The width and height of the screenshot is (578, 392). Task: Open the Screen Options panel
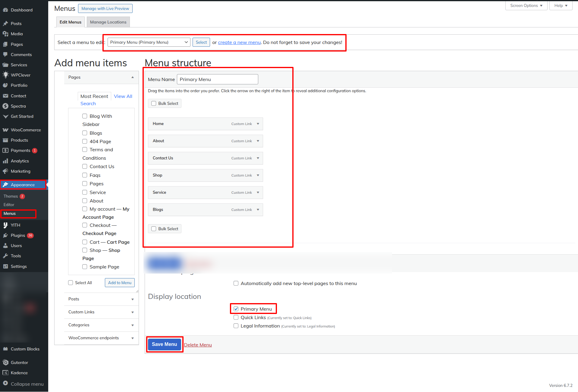pos(526,5)
